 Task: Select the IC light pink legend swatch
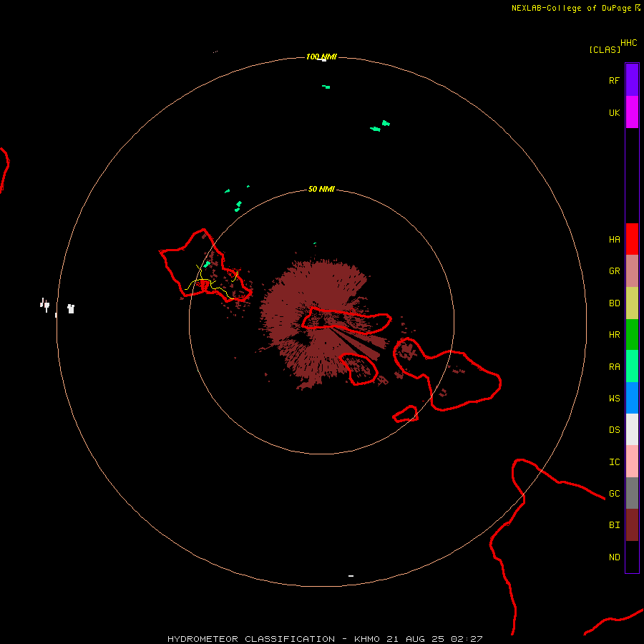click(x=632, y=462)
